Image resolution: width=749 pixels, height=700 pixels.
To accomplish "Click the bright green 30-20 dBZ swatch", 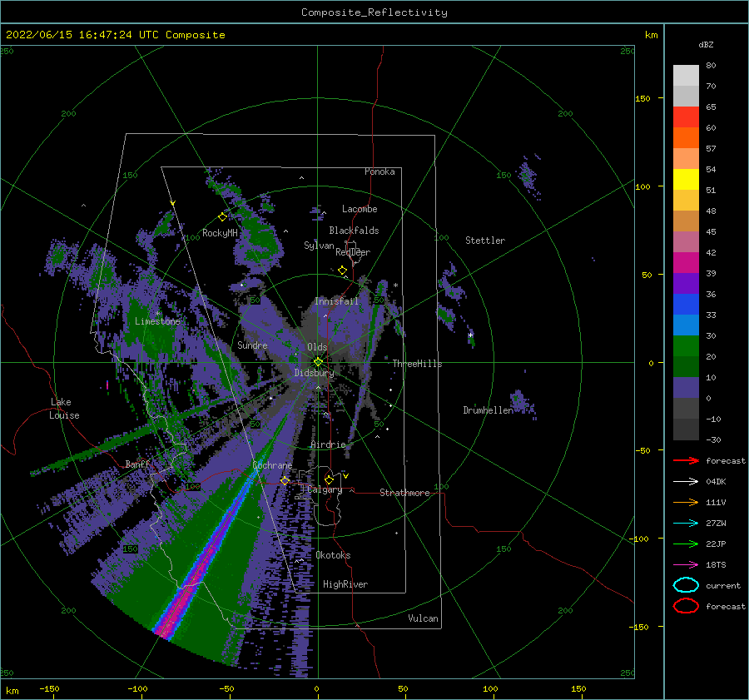I will coord(686,346).
